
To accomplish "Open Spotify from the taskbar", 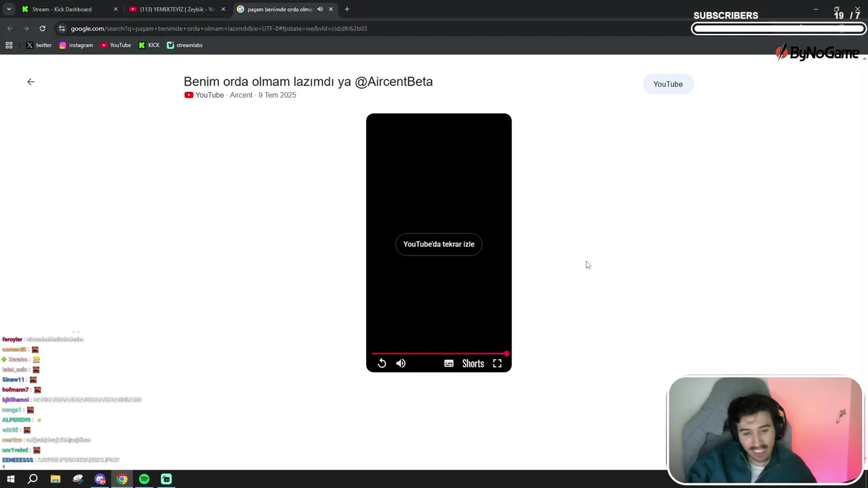I will [x=144, y=479].
